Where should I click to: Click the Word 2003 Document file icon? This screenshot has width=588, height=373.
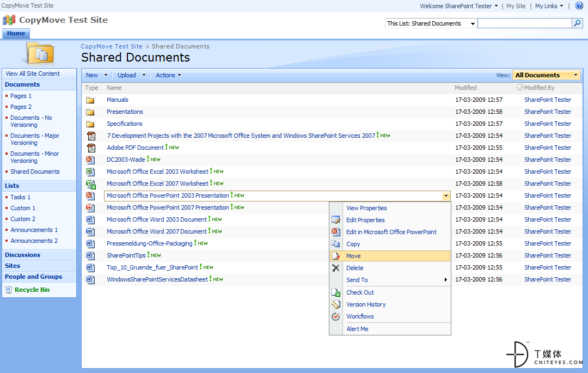pyautogui.click(x=90, y=219)
